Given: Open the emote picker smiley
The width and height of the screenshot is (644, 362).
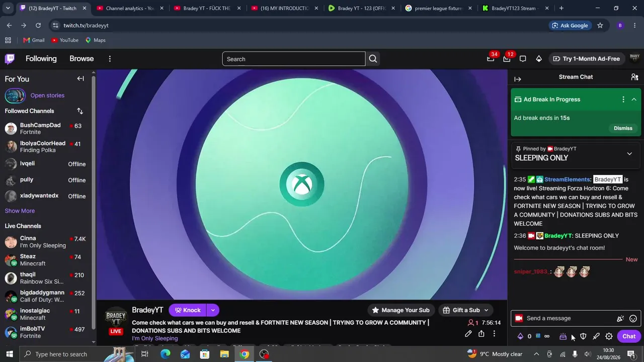Looking at the screenshot, I should pyautogui.click(x=633, y=318).
